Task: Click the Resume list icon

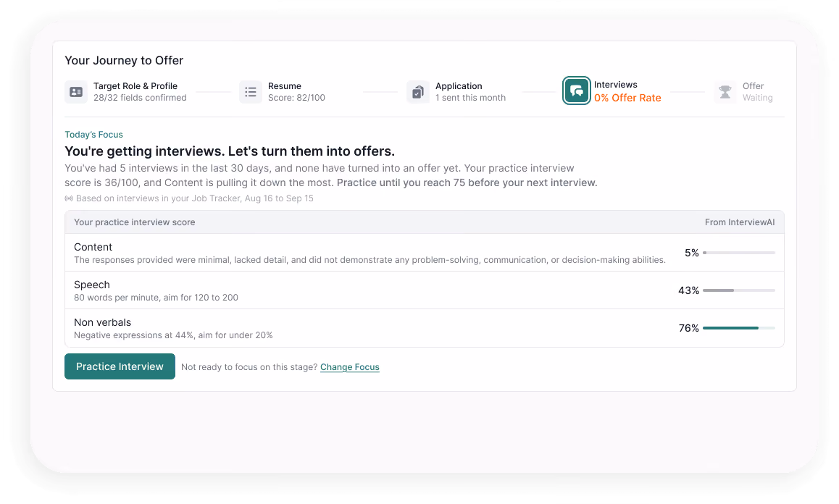Action: tap(251, 92)
